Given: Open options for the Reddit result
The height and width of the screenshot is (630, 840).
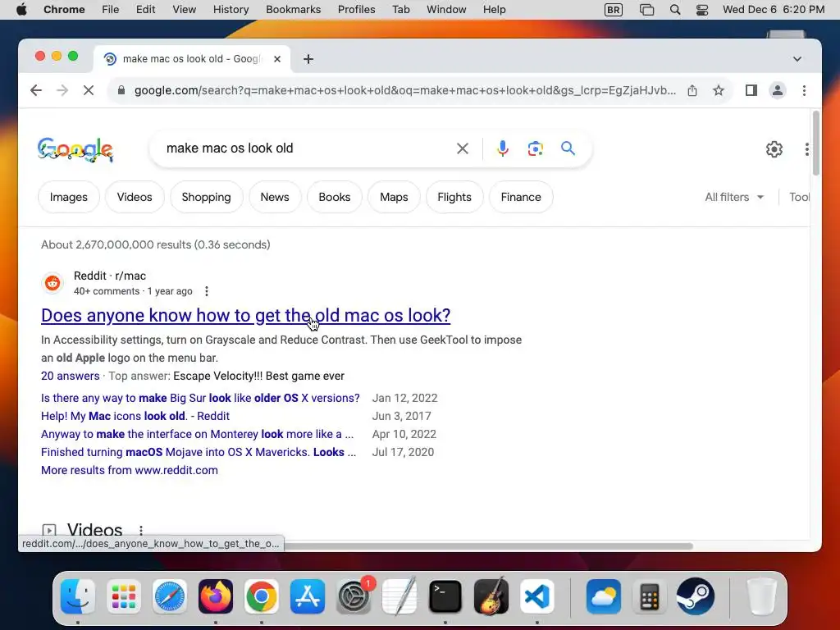Looking at the screenshot, I should click(x=207, y=291).
